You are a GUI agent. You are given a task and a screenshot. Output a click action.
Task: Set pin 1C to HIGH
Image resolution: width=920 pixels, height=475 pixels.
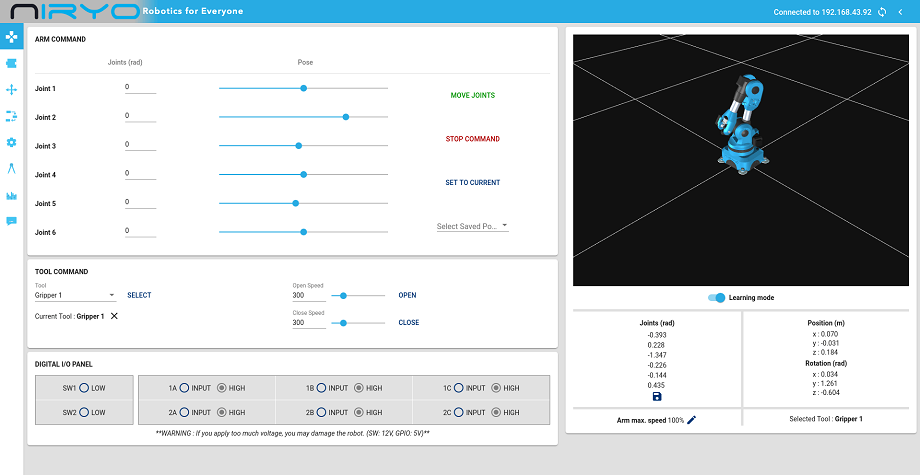click(x=496, y=388)
